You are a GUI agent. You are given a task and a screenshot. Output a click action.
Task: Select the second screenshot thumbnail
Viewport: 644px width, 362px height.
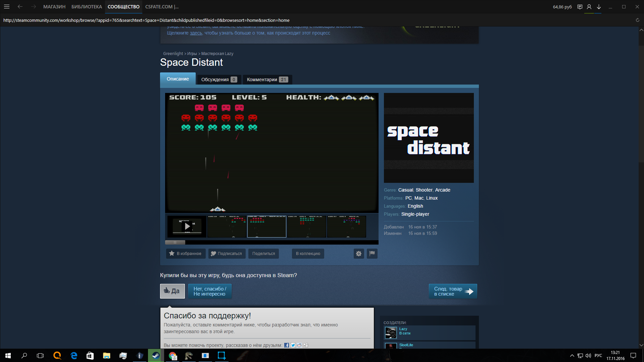coord(227,226)
